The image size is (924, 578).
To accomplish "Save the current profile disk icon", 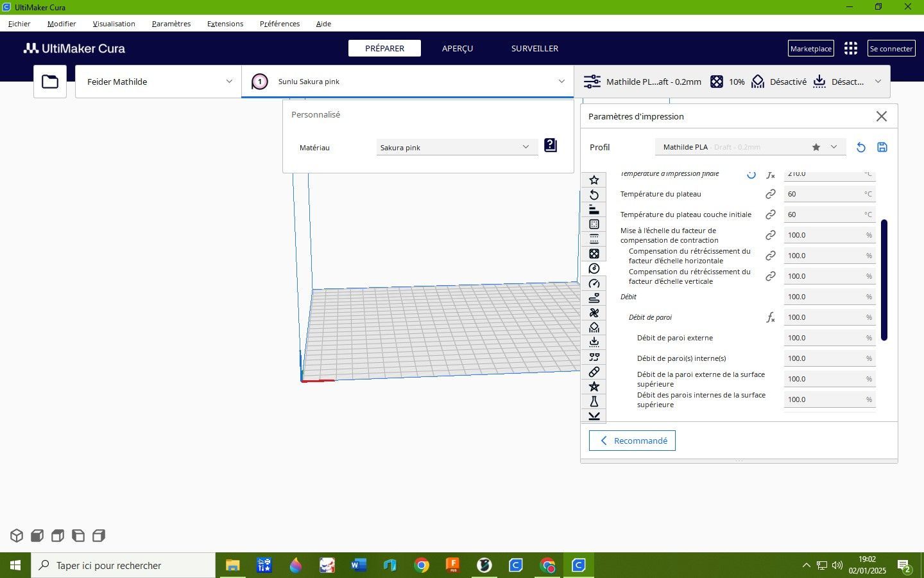I will tap(882, 147).
